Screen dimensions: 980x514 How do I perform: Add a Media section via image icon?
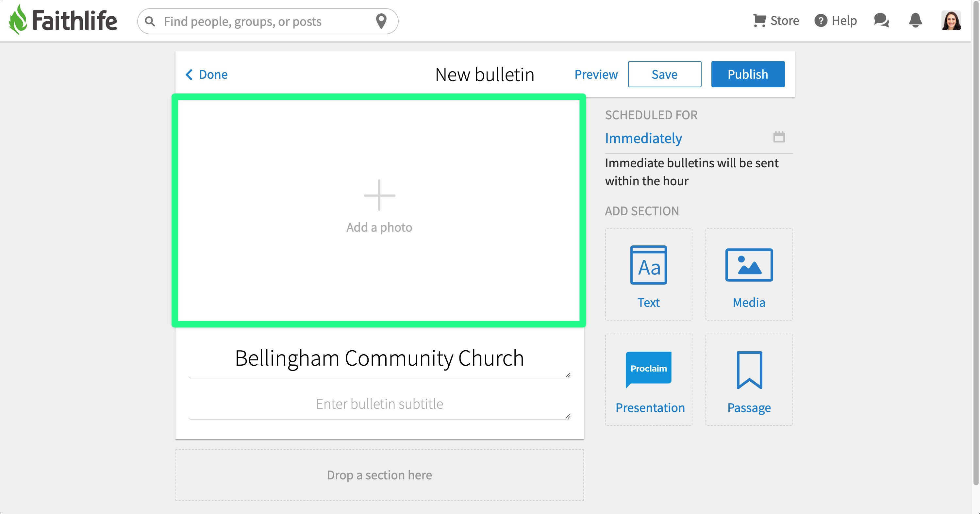click(749, 265)
